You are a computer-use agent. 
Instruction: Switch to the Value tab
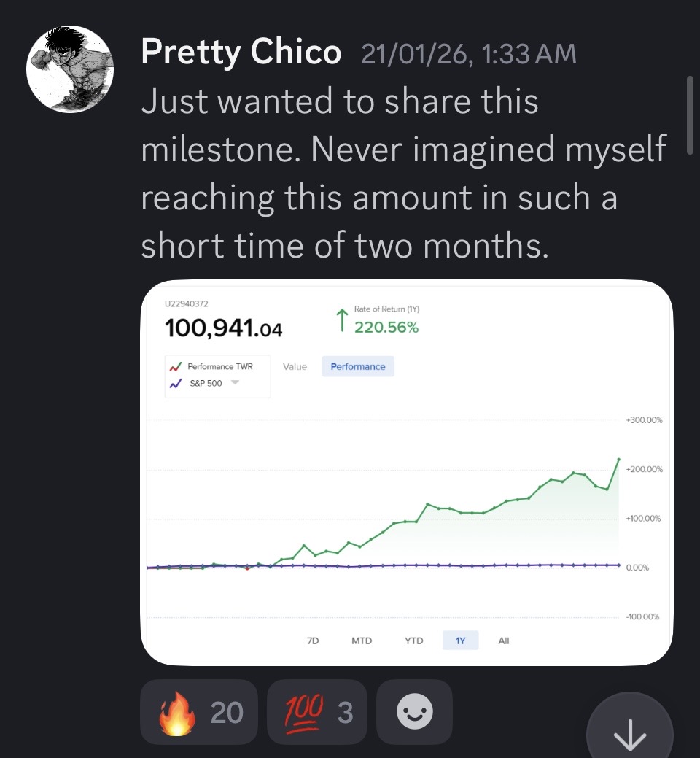tap(295, 367)
